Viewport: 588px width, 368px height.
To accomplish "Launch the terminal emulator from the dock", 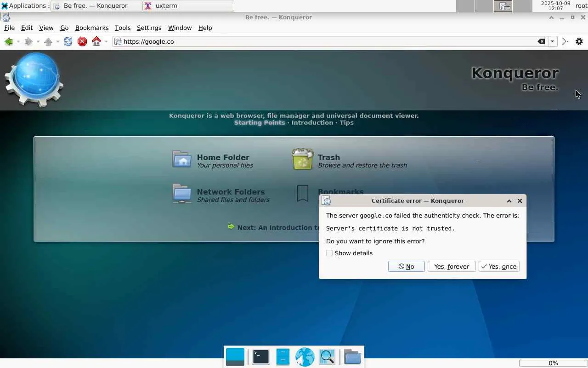I will click(260, 357).
